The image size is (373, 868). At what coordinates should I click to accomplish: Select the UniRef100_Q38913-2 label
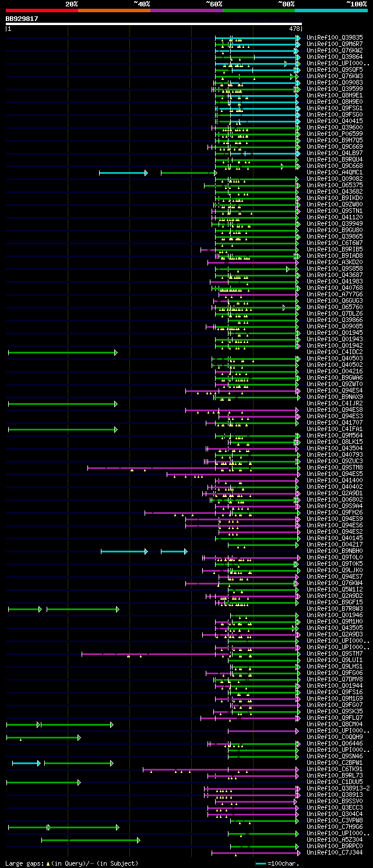(338, 788)
